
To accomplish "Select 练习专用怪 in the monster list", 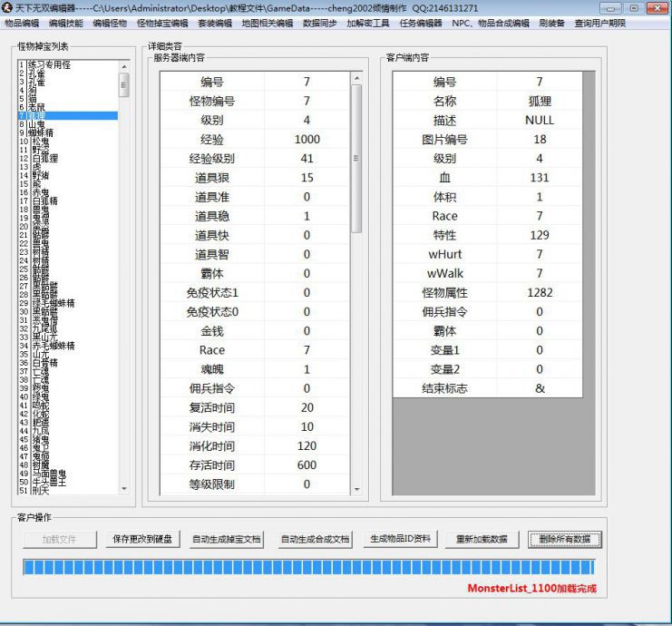I will click(47, 65).
